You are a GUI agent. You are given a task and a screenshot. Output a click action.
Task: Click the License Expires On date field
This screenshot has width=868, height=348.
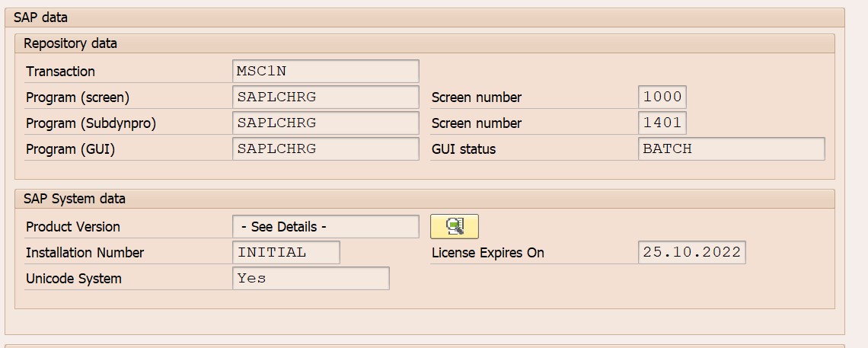(x=691, y=253)
